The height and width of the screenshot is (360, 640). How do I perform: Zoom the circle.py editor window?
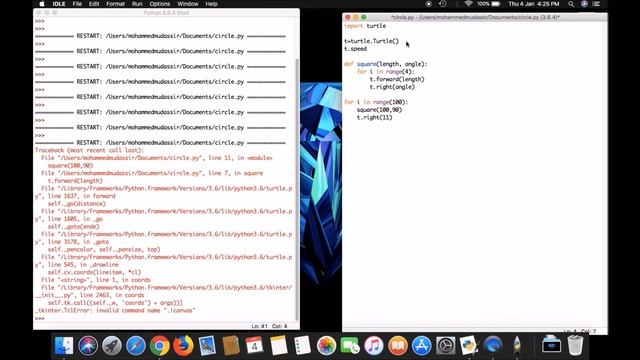click(363, 18)
